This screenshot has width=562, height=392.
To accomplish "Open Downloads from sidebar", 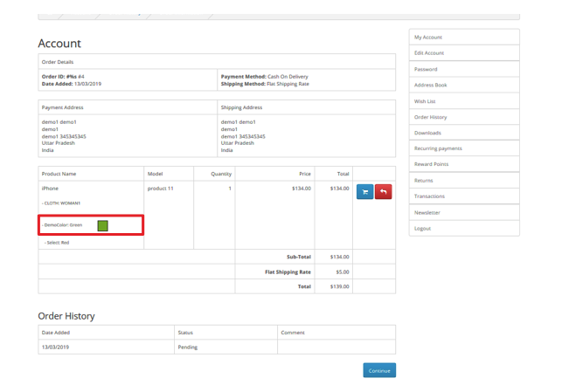I will click(427, 133).
